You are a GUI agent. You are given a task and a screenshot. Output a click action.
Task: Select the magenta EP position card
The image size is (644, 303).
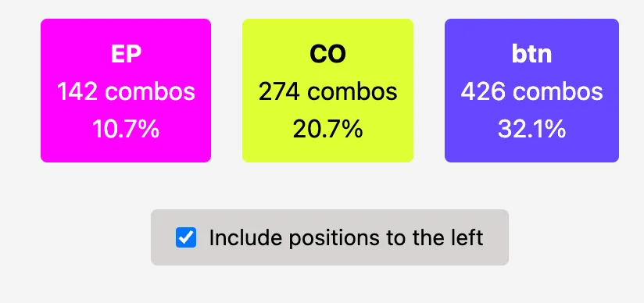tap(126, 91)
